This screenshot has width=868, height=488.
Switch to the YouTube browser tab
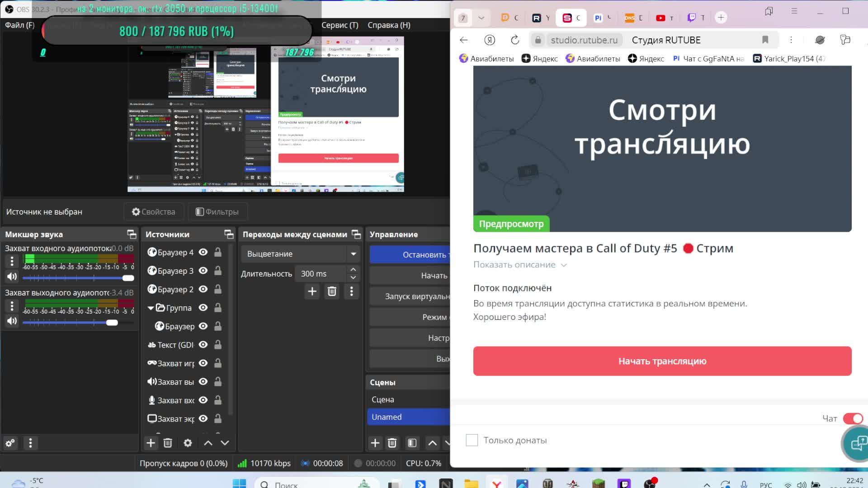[665, 18]
